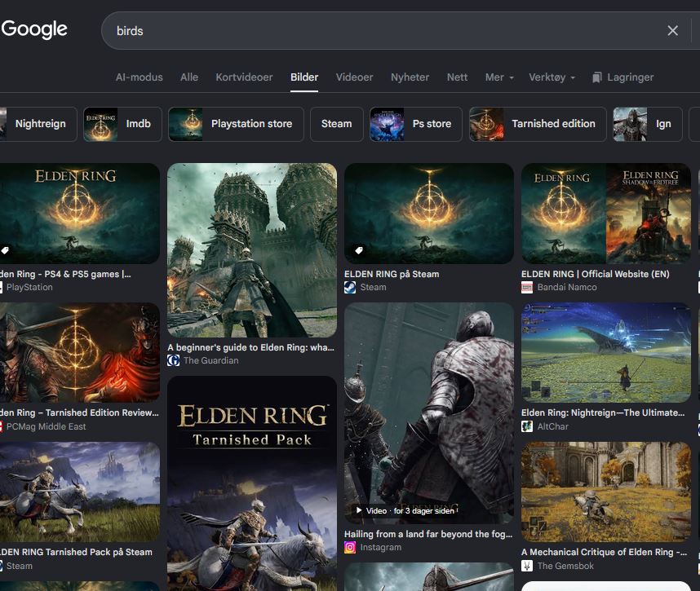Play the Instagram video result

pyautogui.click(x=428, y=413)
